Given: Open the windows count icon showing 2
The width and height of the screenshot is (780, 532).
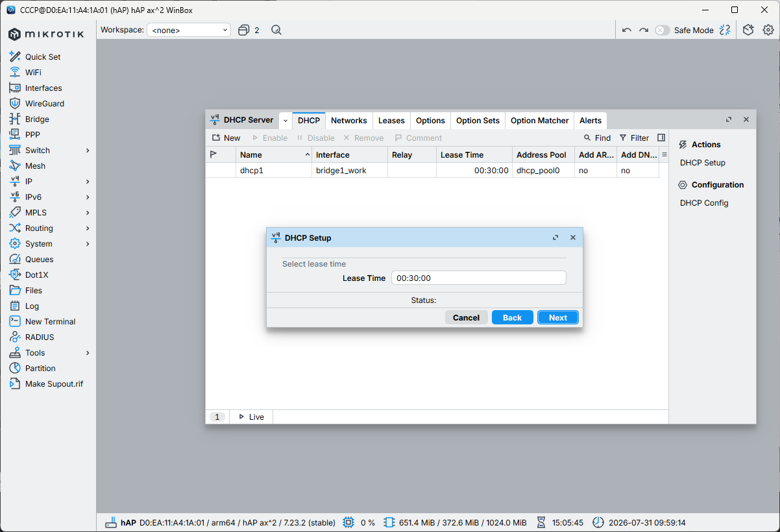Looking at the screenshot, I should 249,30.
